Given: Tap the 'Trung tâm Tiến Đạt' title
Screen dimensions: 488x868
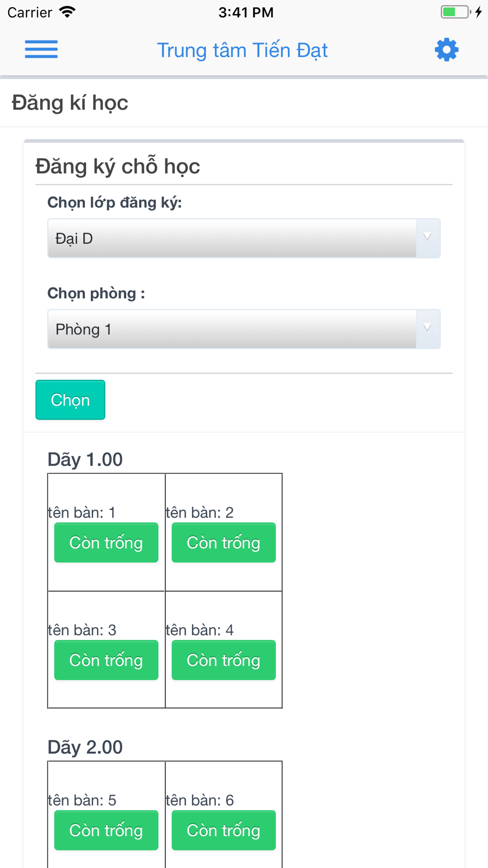Looking at the screenshot, I should (x=242, y=50).
